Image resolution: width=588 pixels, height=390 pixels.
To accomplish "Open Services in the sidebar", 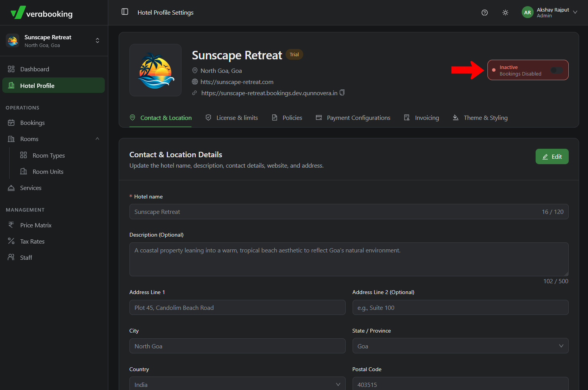I will [54, 188].
